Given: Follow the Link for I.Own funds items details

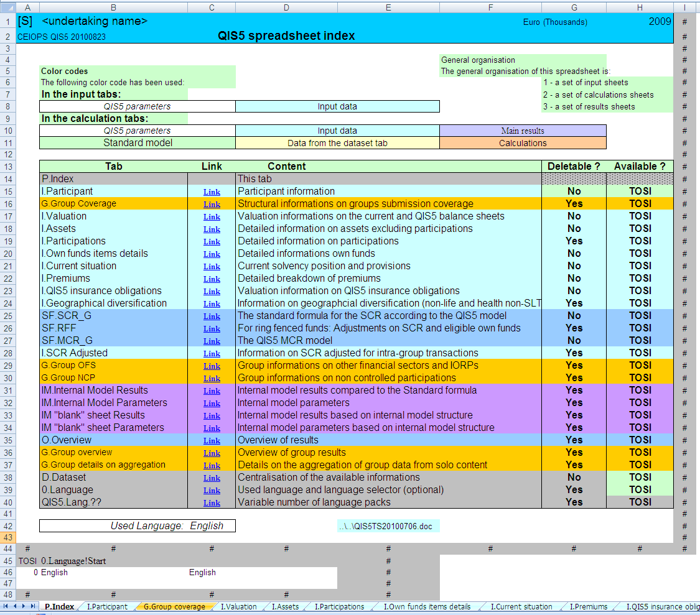Looking at the screenshot, I should [212, 254].
